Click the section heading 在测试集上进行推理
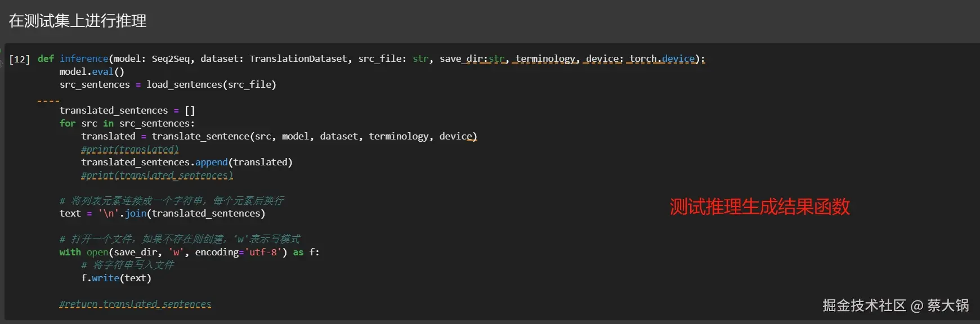 coord(78,21)
